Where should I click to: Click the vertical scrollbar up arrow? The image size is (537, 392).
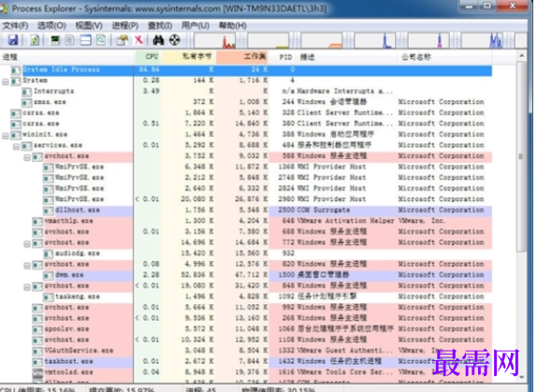coord(522,56)
